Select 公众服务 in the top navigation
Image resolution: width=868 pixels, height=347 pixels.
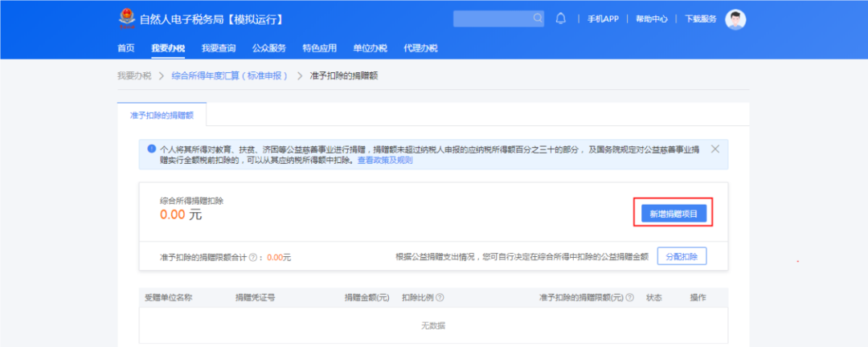[x=268, y=48]
